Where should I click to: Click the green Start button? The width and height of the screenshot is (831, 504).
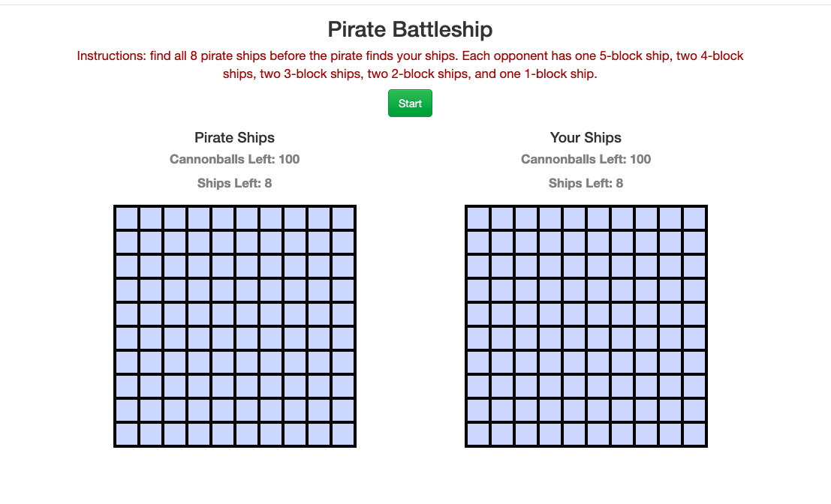pyautogui.click(x=410, y=103)
